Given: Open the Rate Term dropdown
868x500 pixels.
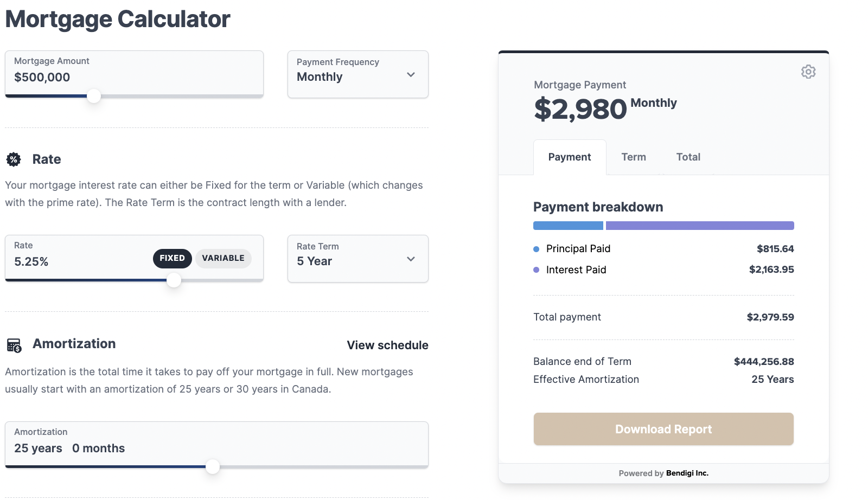Looking at the screenshot, I should (358, 259).
